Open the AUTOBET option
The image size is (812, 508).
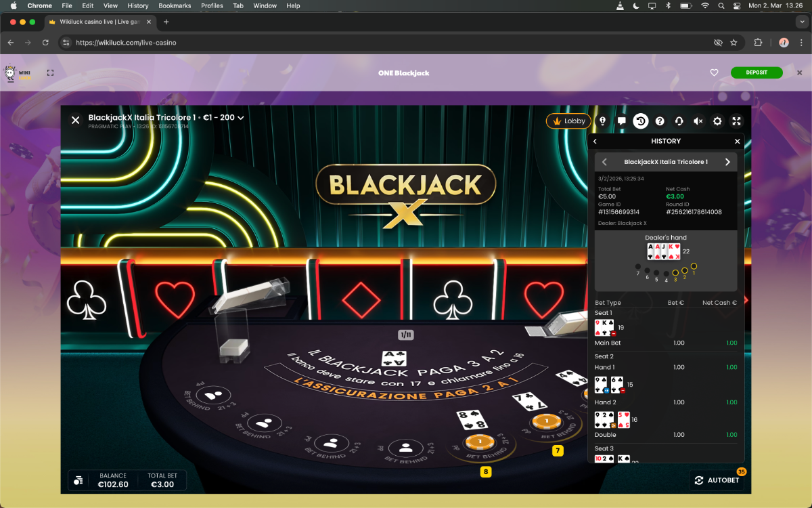(x=717, y=480)
